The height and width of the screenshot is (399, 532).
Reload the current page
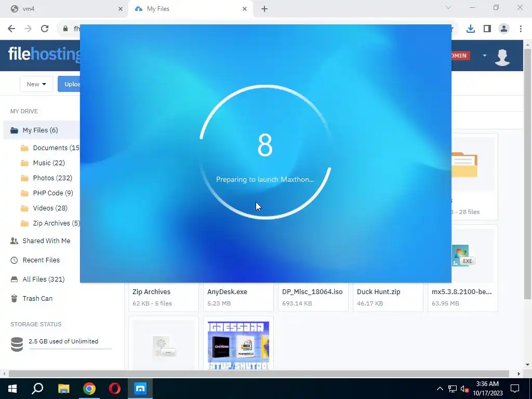(45, 29)
